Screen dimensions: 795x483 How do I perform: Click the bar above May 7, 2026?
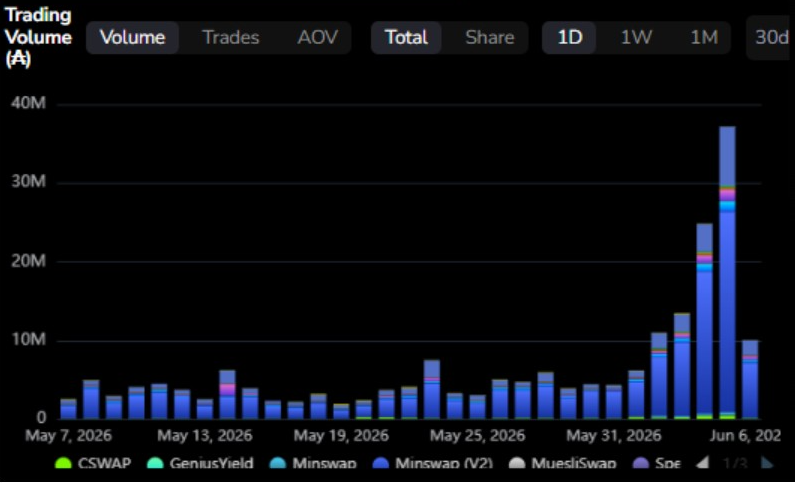pyautogui.click(x=68, y=409)
